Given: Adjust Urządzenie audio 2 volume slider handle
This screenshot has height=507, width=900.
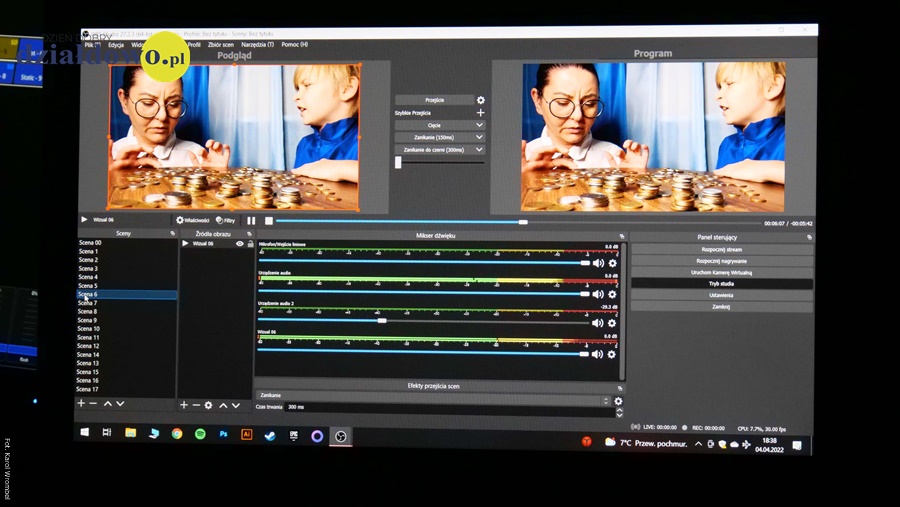Looking at the screenshot, I should coord(382,320).
